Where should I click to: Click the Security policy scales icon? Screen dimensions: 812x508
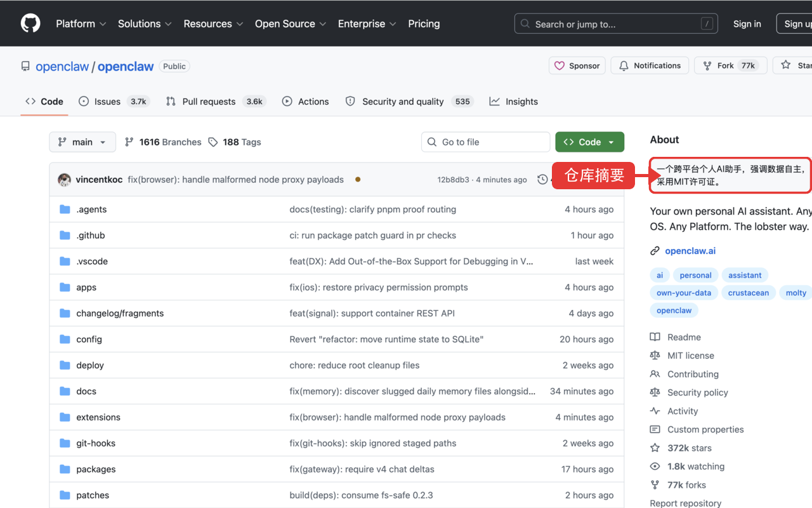pos(655,392)
